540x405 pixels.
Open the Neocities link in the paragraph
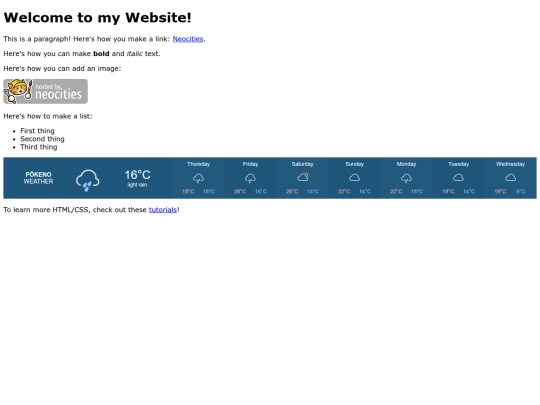pyautogui.click(x=188, y=39)
